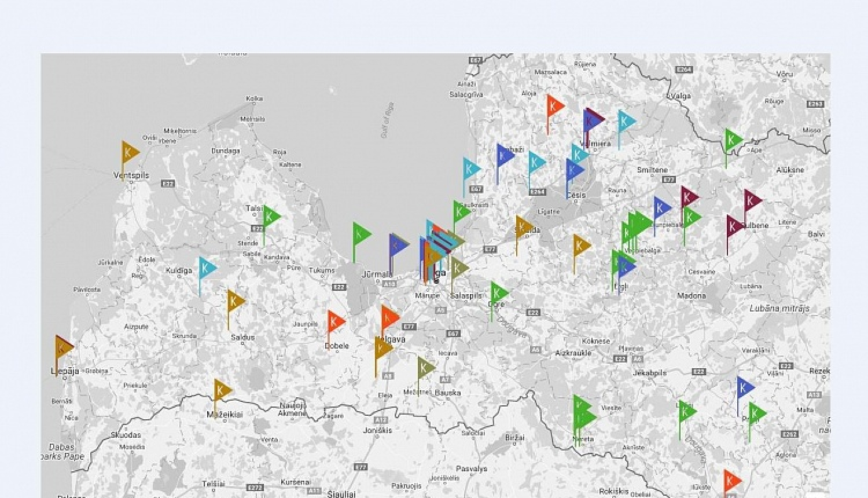Click the Jēkabpils city label
This screenshot has height=498, width=868.
[x=649, y=373]
